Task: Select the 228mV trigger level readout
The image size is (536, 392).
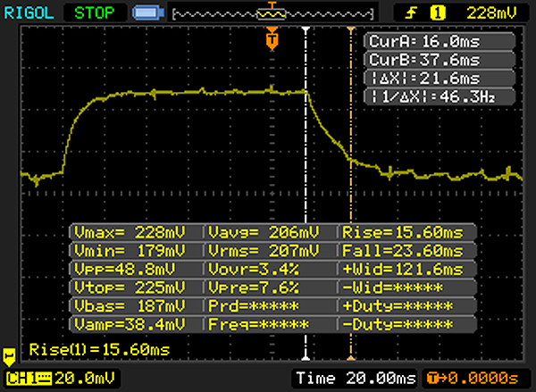Action: (x=491, y=13)
